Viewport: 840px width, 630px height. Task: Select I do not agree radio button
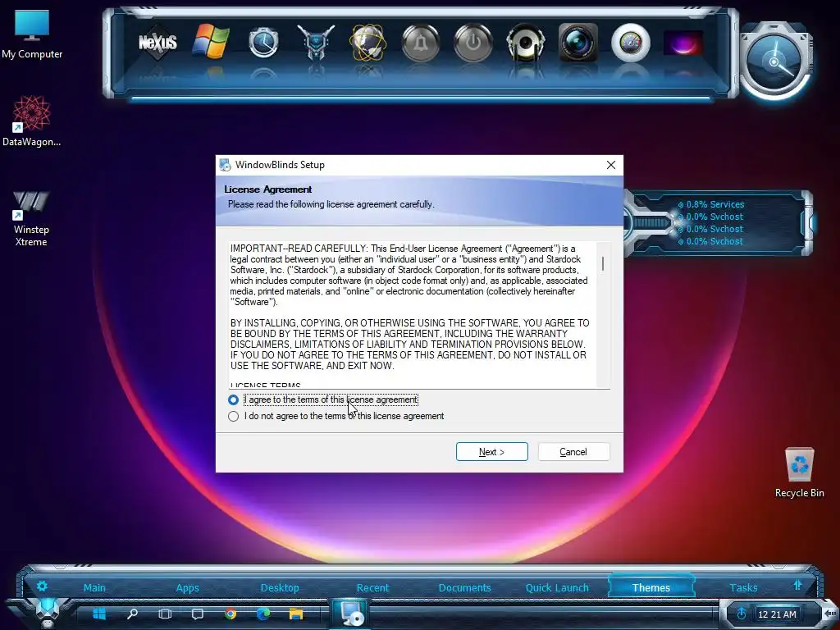point(233,416)
